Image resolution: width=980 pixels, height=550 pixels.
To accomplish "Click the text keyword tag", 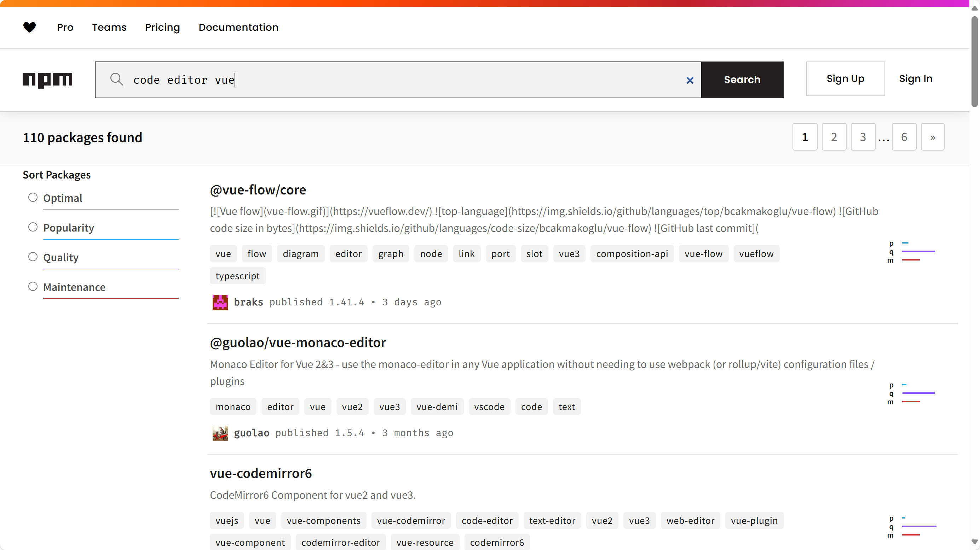I will 566,407.
